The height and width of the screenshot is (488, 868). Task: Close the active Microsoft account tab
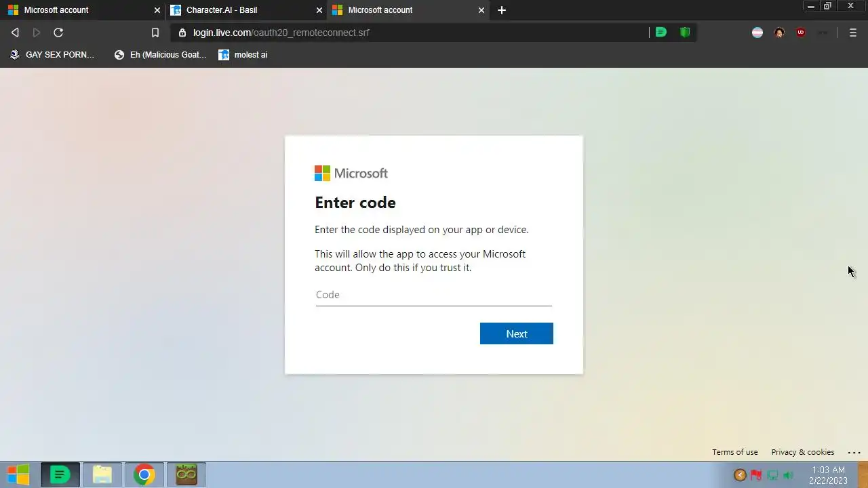(x=481, y=10)
